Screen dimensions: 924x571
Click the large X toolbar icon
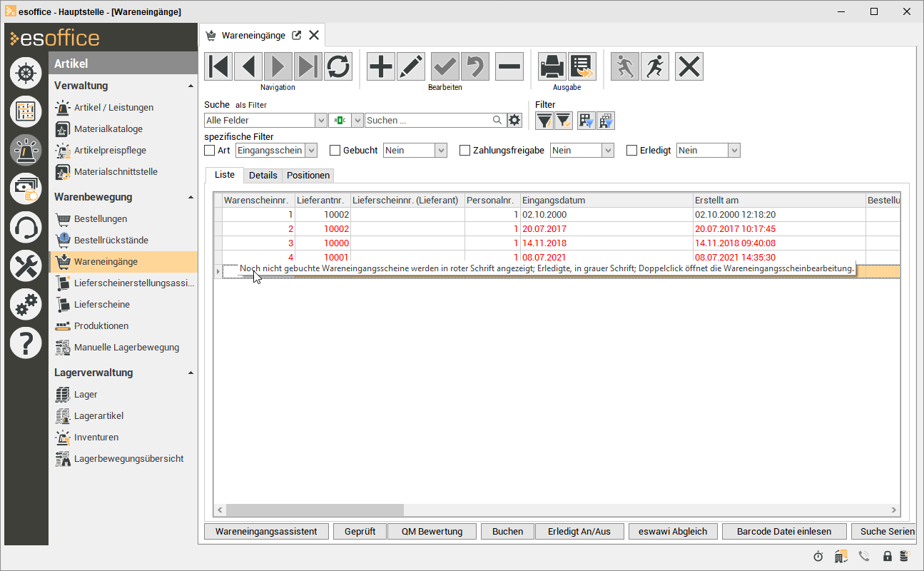click(x=689, y=66)
